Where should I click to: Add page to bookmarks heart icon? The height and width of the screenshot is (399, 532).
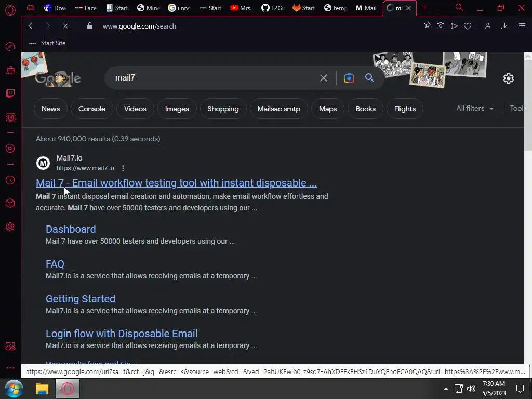468,26
